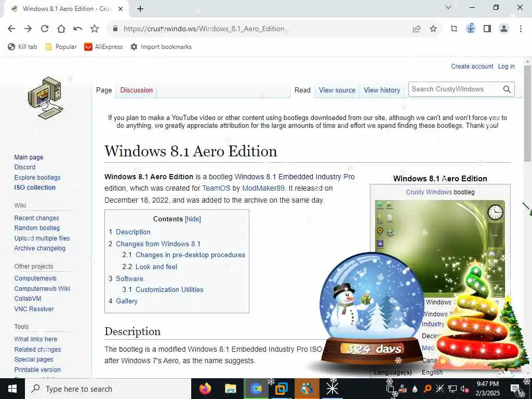The width and height of the screenshot is (532, 399).
Task: Click the Create account link
Action: pyautogui.click(x=472, y=66)
